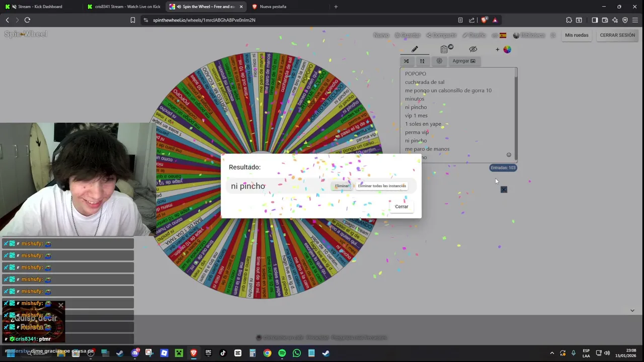Close the result dialog with Cerrar
The height and width of the screenshot is (362, 644).
(x=401, y=207)
